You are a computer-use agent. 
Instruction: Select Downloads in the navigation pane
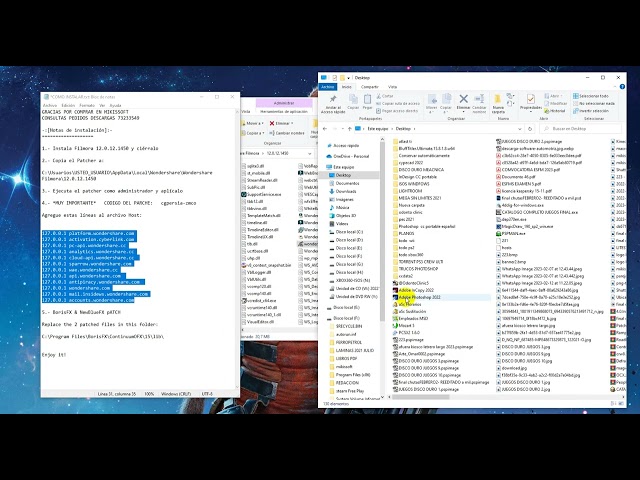coord(346,191)
